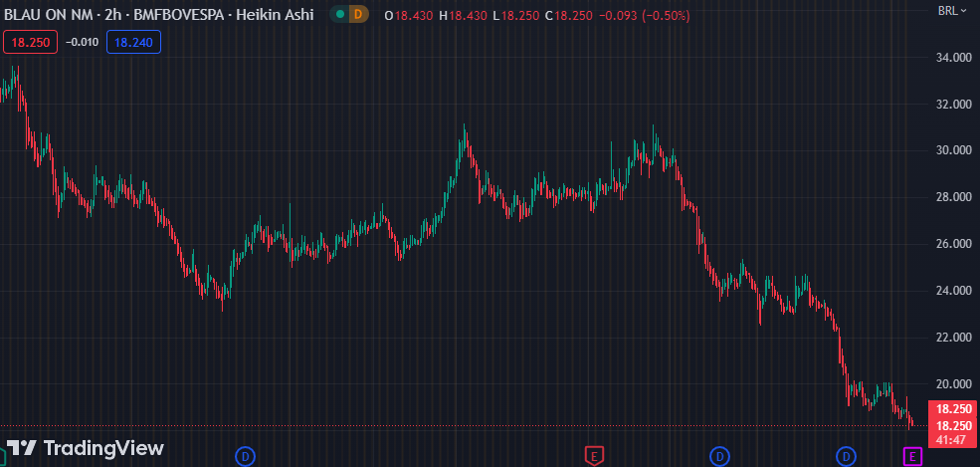Click the 34.000 price scale label
The width and height of the screenshot is (980, 467).
(954, 58)
